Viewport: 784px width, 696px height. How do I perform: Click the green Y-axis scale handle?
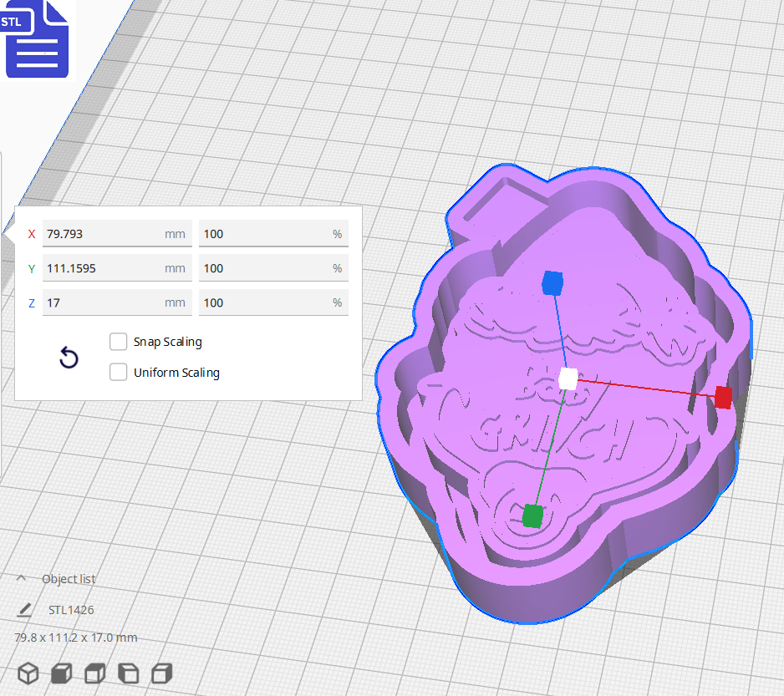click(532, 517)
